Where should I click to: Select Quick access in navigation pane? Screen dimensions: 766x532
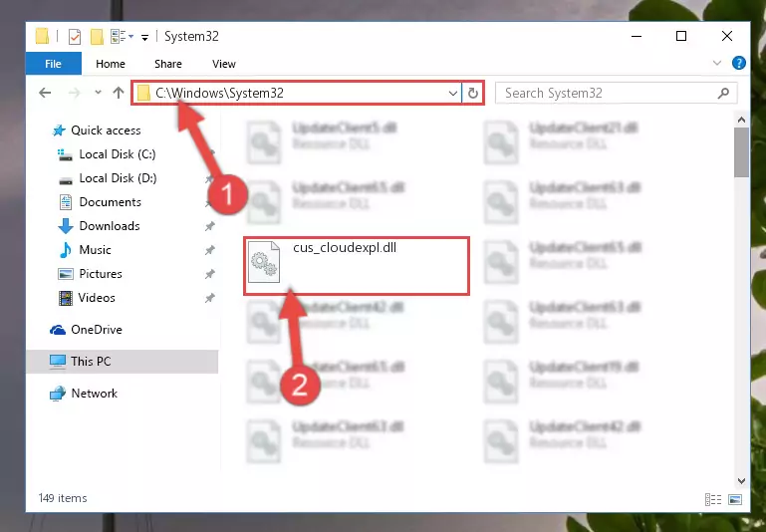[106, 130]
